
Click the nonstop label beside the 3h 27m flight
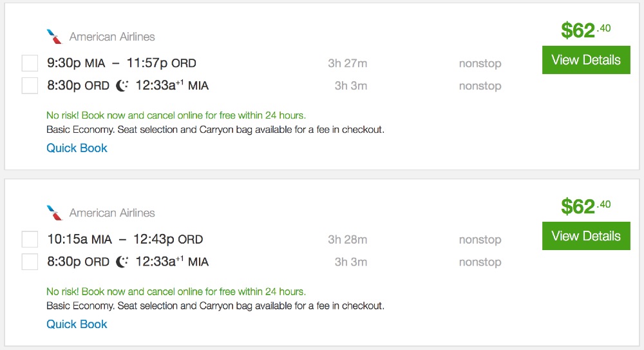point(480,63)
